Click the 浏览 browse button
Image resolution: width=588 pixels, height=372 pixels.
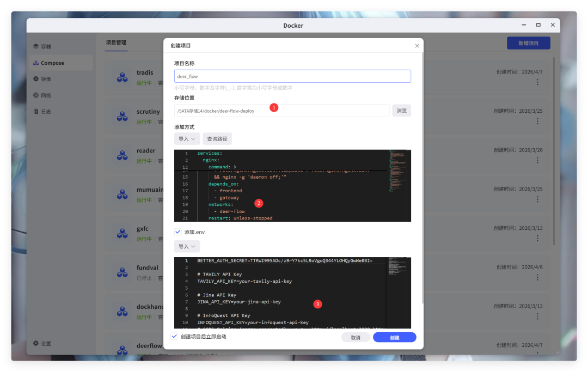tap(402, 111)
